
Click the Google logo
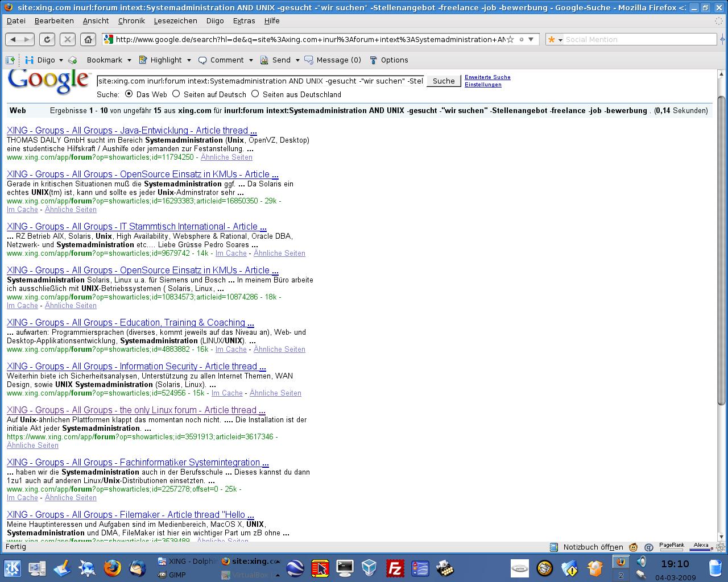point(49,81)
